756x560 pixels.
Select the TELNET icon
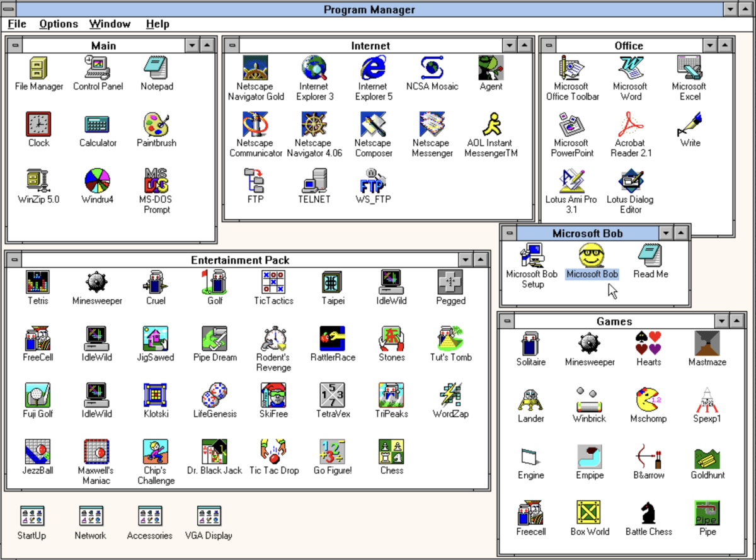tap(314, 181)
